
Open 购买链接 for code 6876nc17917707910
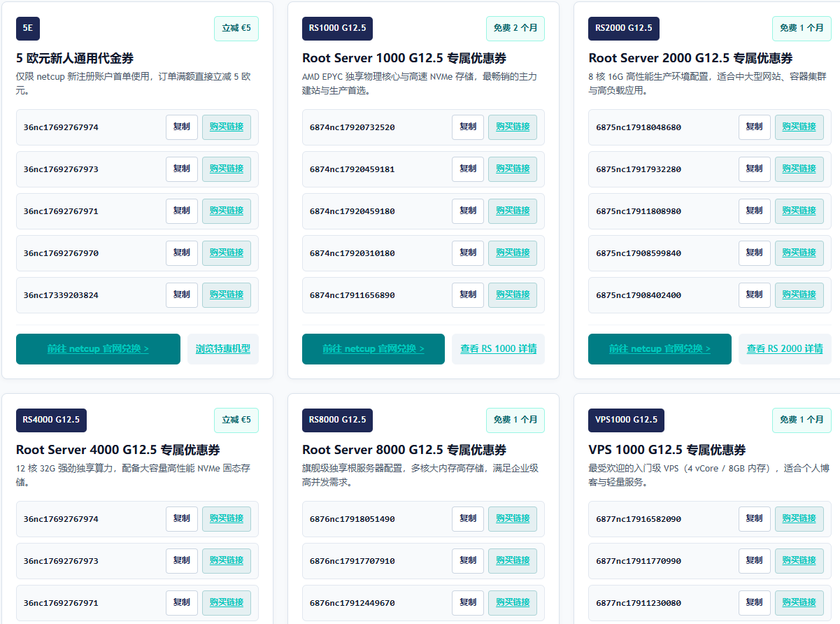[513, 561]
